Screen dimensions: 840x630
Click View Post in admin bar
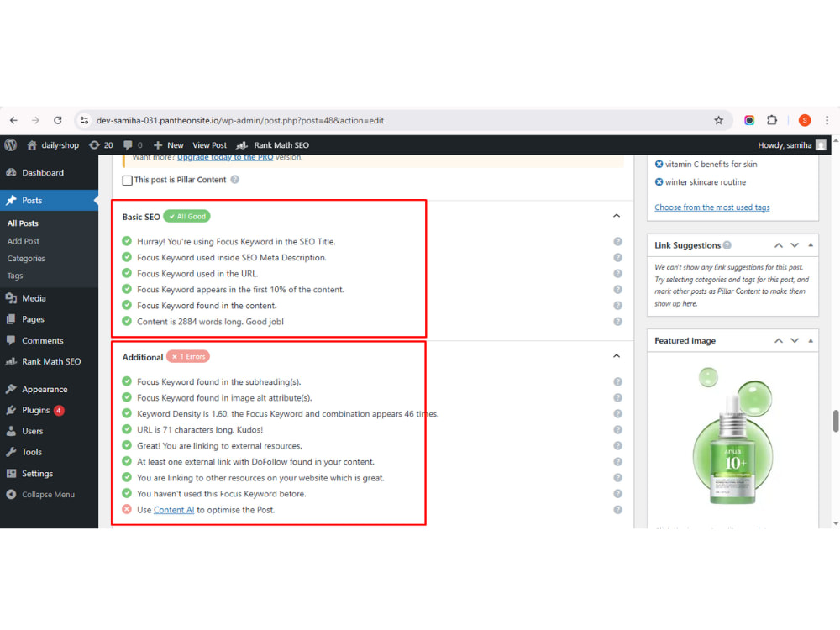pyautogui.click(x=209, y=145)
